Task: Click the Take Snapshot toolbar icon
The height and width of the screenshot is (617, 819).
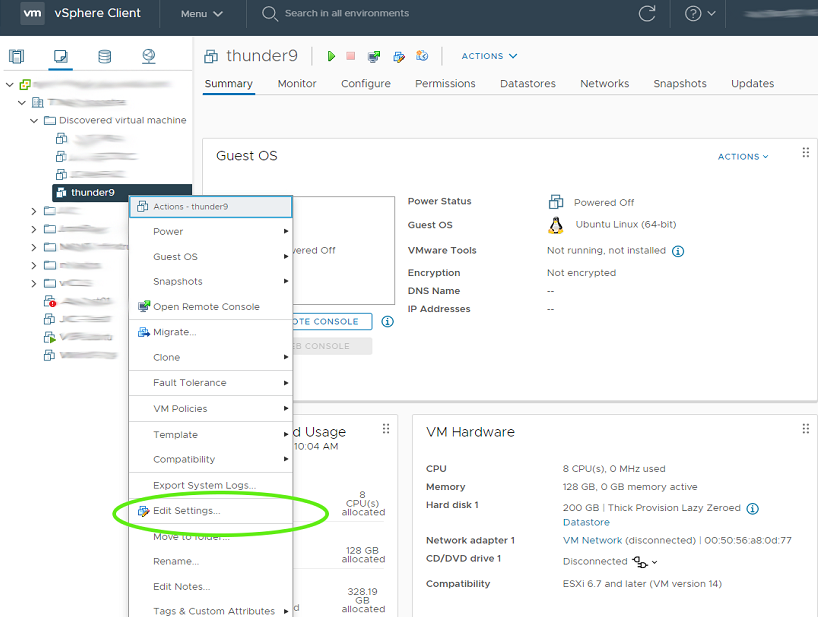Action: click(422, 55)
